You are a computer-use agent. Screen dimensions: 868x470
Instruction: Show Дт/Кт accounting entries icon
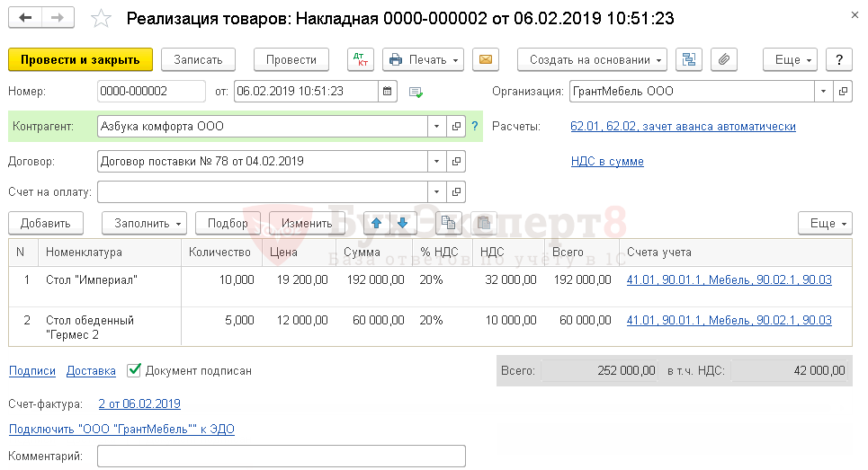coord(361,59)
